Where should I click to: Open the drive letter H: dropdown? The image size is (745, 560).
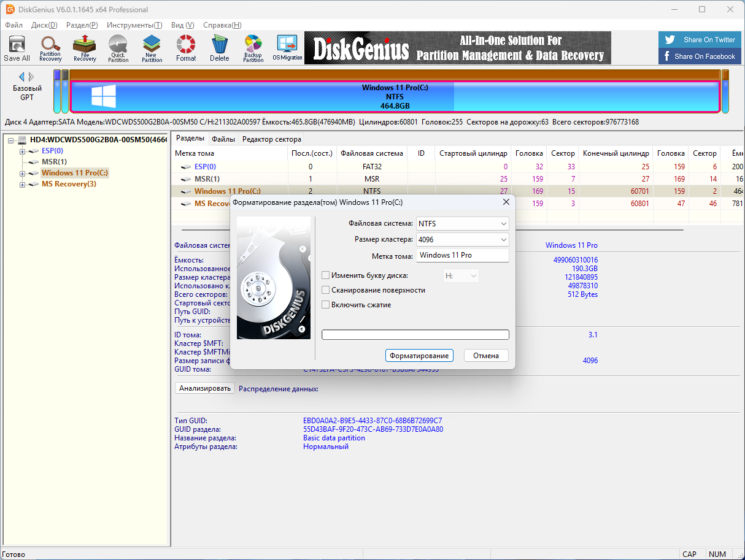461,276
